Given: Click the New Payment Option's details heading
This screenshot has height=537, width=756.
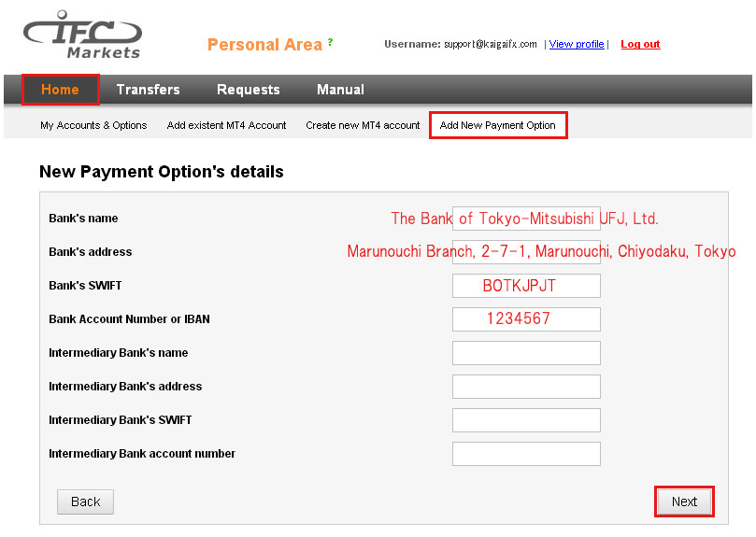Looking at the screenshot, I should point(162,172).
